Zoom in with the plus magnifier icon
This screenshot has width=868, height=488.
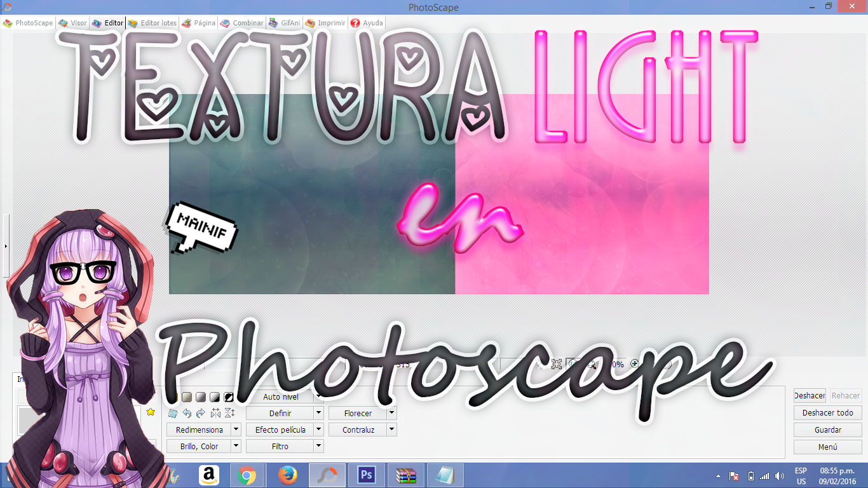pos(634,364)
